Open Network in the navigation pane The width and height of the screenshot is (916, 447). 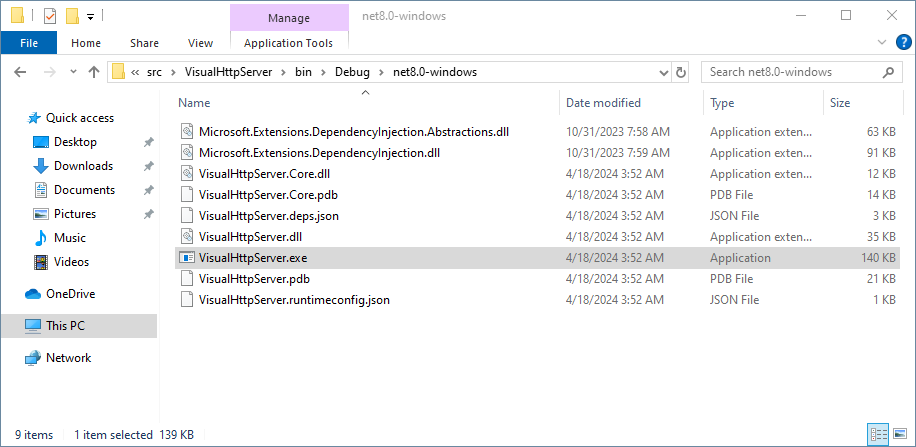click(x=68, y=358)
